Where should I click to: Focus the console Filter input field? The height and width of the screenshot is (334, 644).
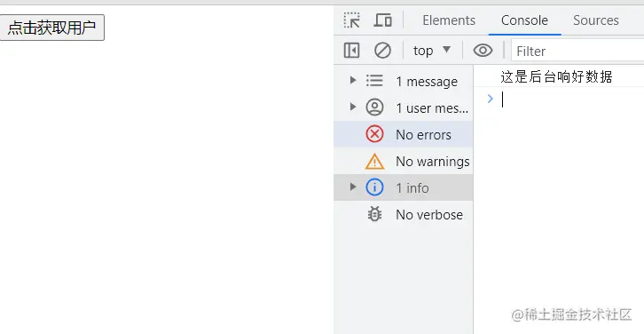(x=577, y=51)
